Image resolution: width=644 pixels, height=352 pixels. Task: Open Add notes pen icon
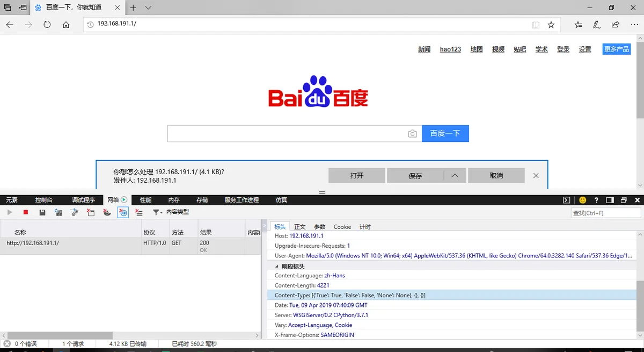point(597,25)
